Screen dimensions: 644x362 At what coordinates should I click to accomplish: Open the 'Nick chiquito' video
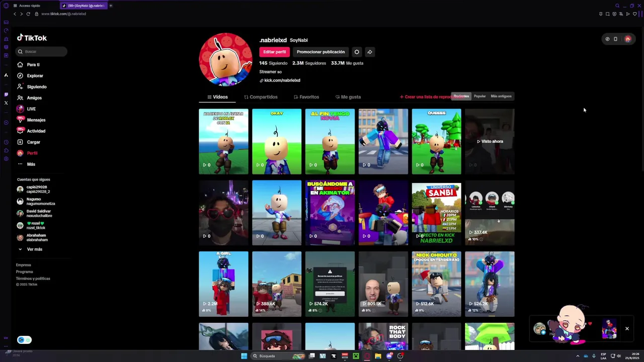point(436,284)
